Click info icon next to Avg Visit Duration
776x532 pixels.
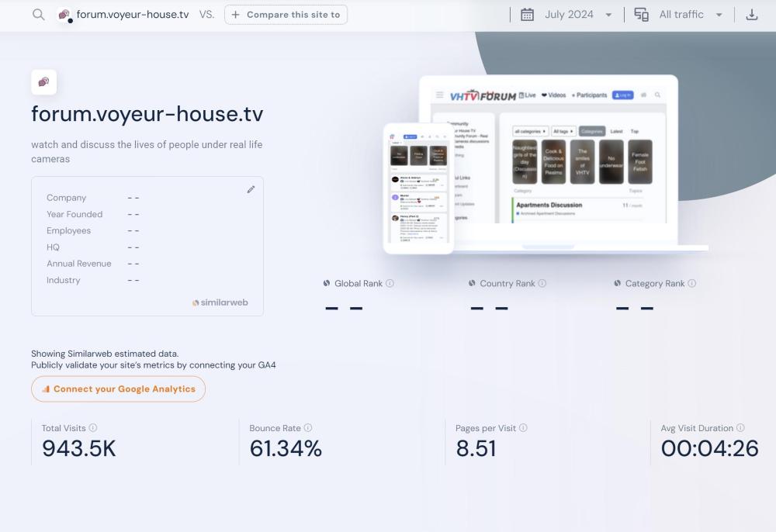point(740,428)
